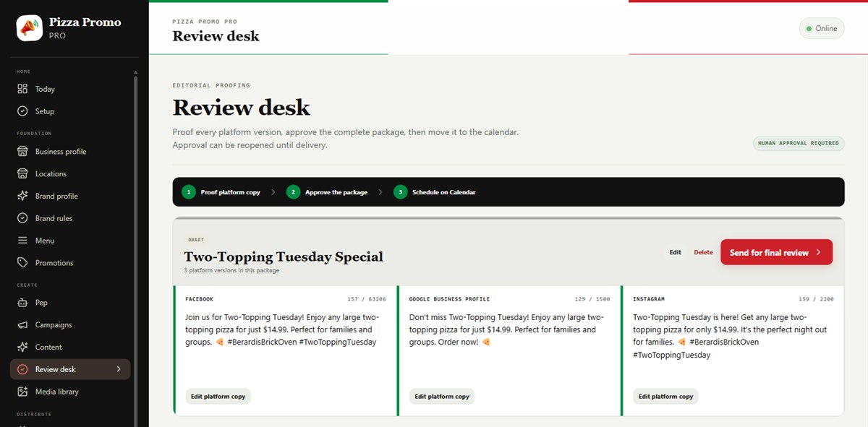
Task: Edit platform copy for Google Business Profile
Action: pos(442,396)
